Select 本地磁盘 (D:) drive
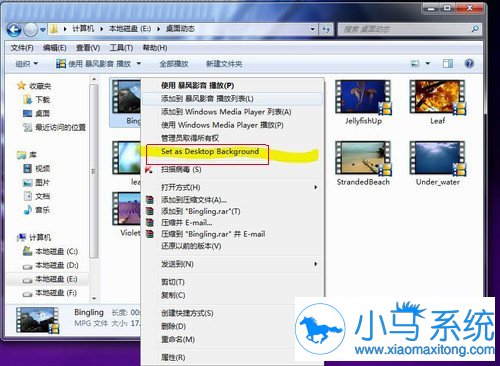This screenshot has height=366, width=500. pyautogui.click(x=50, y=265)
